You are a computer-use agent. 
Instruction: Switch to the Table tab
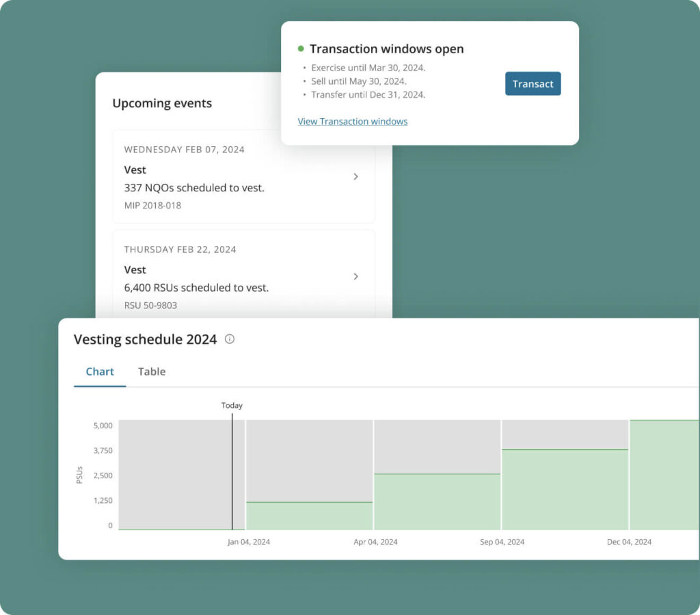point(152,372)
